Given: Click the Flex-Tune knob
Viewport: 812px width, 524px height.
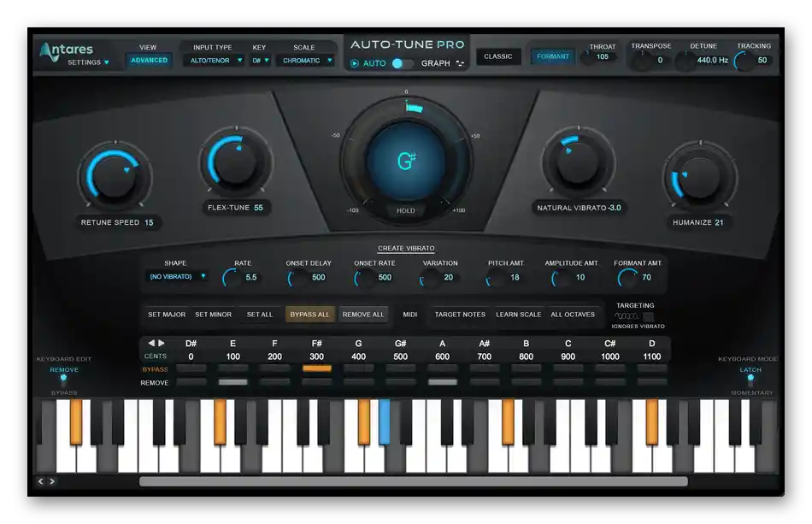Looking at the screenshot, I should click(236, 162).
